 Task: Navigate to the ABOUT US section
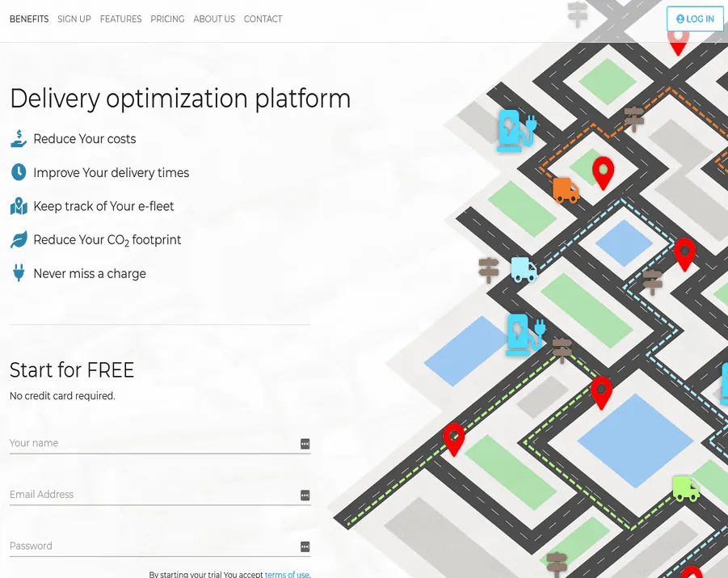click(214, 19)
